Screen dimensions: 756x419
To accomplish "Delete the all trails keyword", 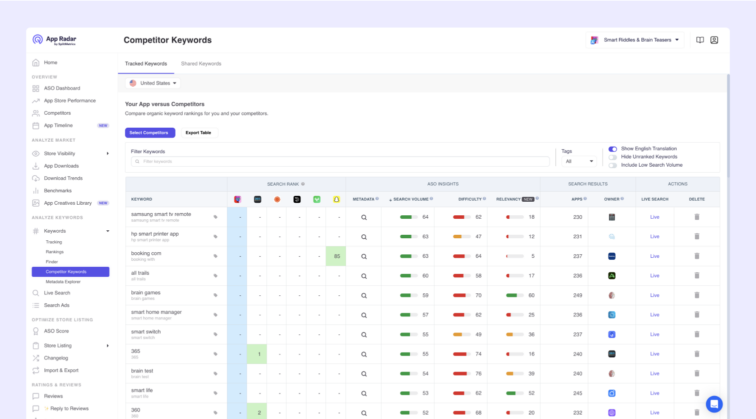I will point(697,276).
